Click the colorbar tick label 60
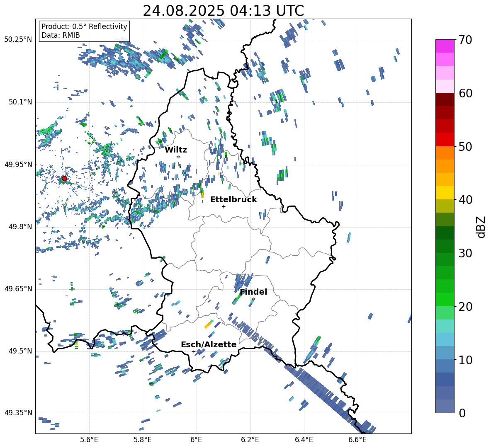Screen dimensions: 491x448 (465, 93)
